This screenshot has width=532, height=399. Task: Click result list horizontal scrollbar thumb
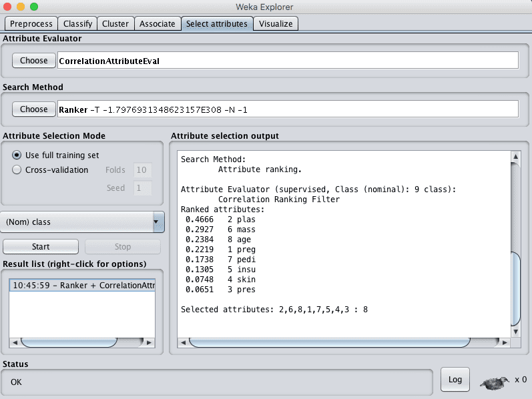(69, 343)
